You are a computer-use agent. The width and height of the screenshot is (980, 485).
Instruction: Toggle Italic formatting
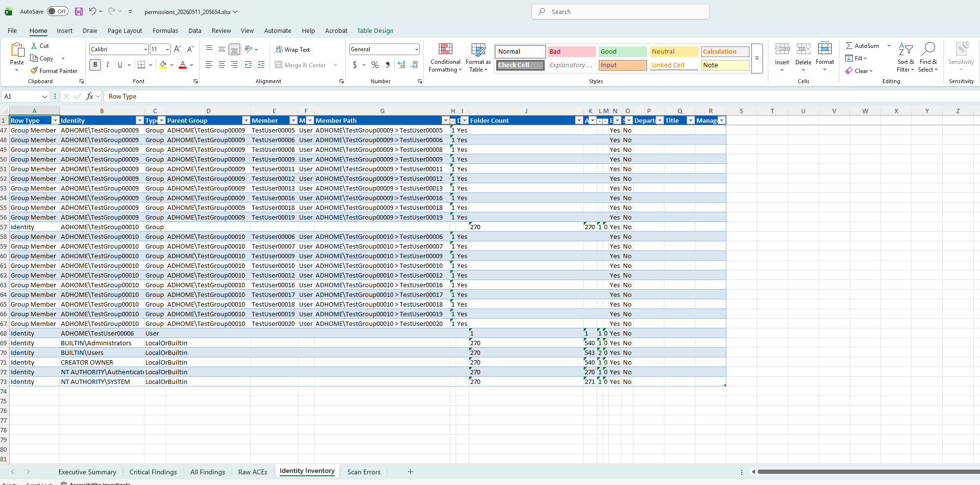[107, 65]
